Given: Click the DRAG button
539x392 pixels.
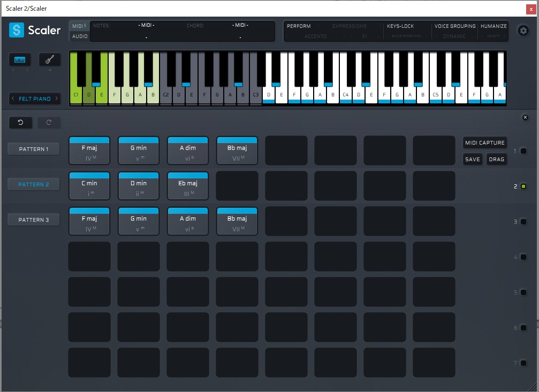Looking at the screenshot, I should [x=496, y=159].
